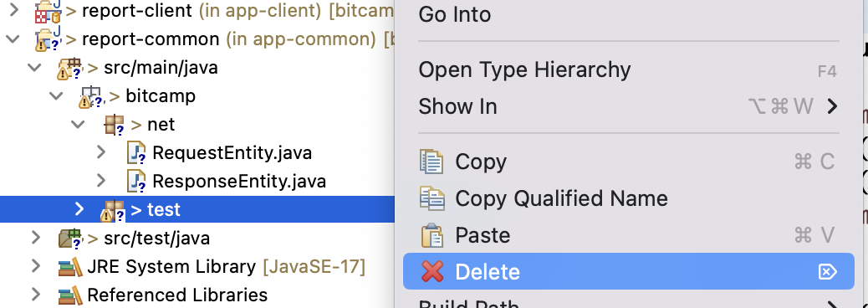The image size is (868, 308).
Task: Click the report-common project icon
Action: pyautogui.click(x=48, y=39)
